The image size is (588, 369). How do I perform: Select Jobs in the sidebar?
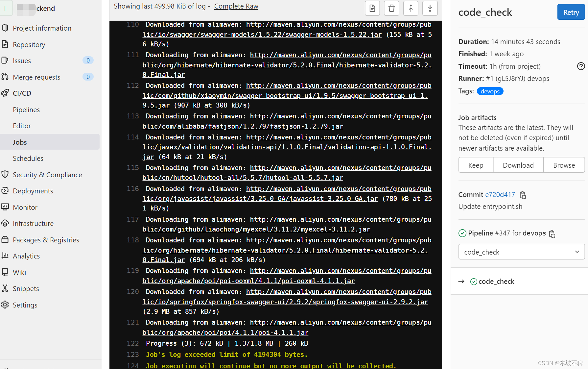tap(50, 142)
